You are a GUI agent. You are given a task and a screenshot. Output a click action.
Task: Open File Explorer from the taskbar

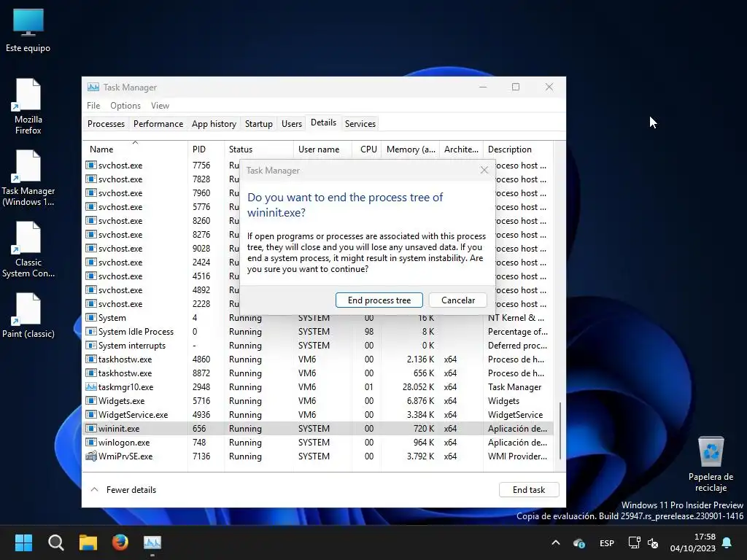88,542
